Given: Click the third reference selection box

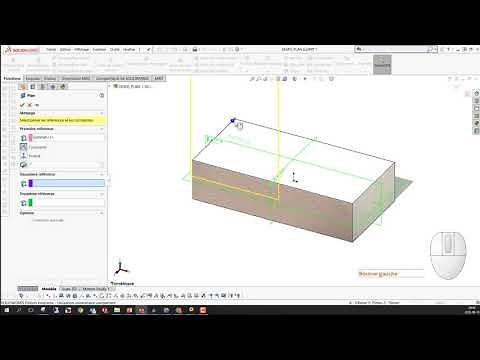Looking at the screenshot, I should [x=69, y=203].
